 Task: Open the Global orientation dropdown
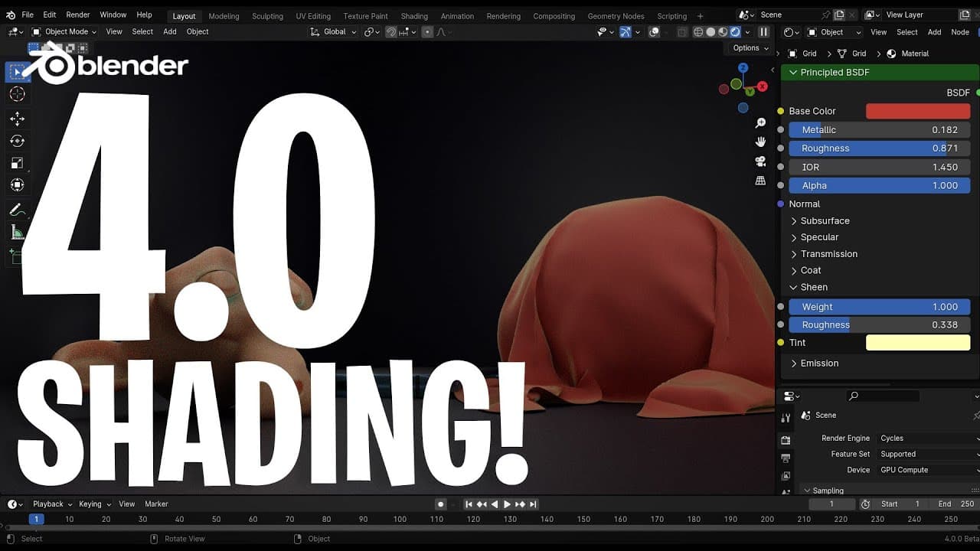[334, 32]
